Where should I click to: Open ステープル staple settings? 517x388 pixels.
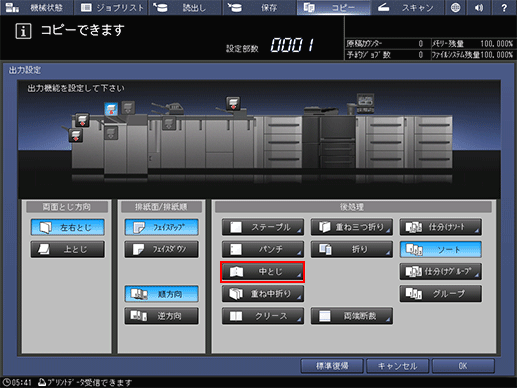point(263,227)
